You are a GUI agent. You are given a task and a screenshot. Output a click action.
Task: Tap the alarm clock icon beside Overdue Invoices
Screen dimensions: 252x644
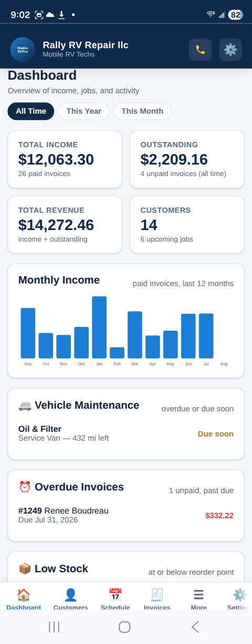pyautogui.click(x=25, y=487)
